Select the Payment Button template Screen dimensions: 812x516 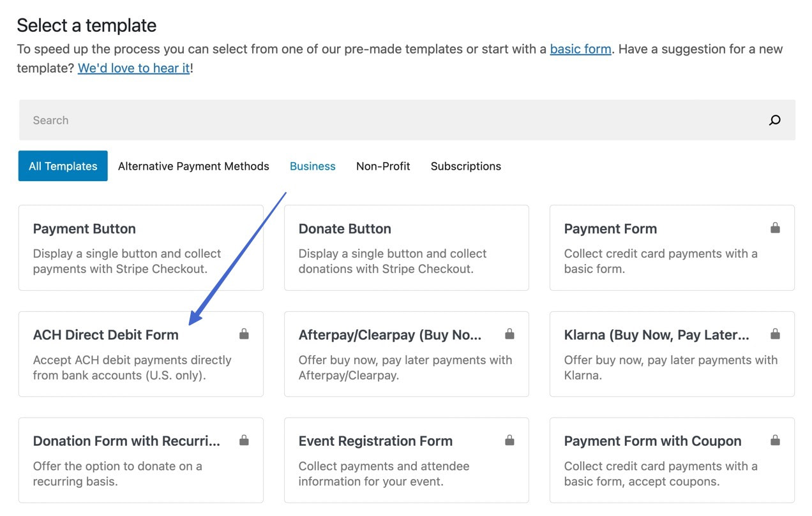(141, 248)
